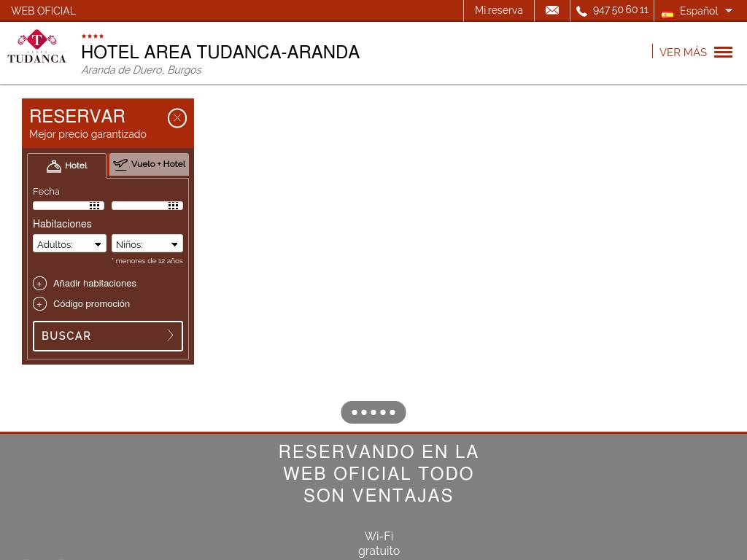Open check-out date calendar icon
747x560 pixels.
(x=173, y=206)
